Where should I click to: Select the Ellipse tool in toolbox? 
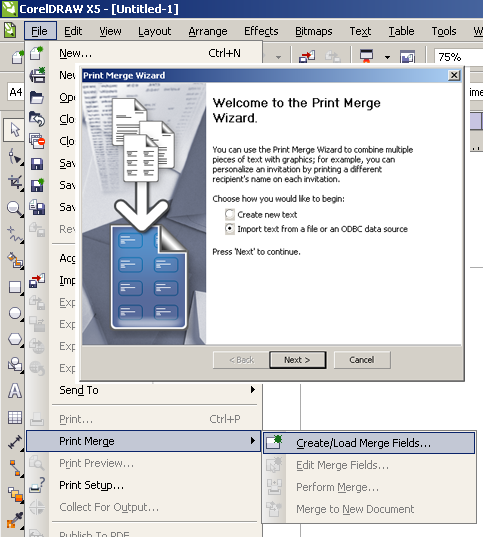[x=14, y=313]
